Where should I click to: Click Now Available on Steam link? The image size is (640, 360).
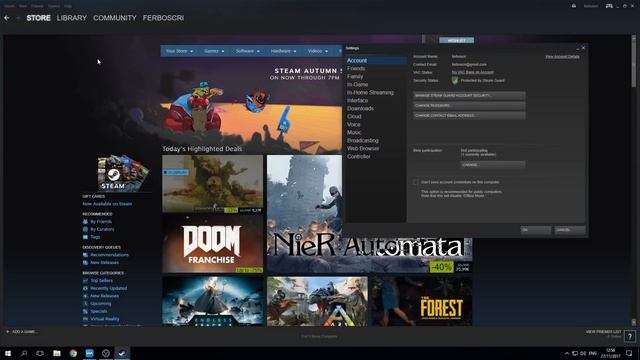(x=107, y=204)
